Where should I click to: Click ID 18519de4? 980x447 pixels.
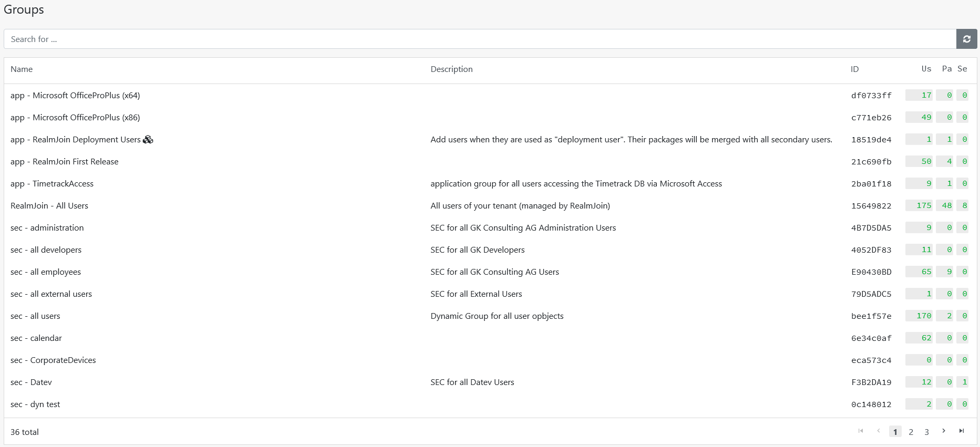(x=871, y=140)
